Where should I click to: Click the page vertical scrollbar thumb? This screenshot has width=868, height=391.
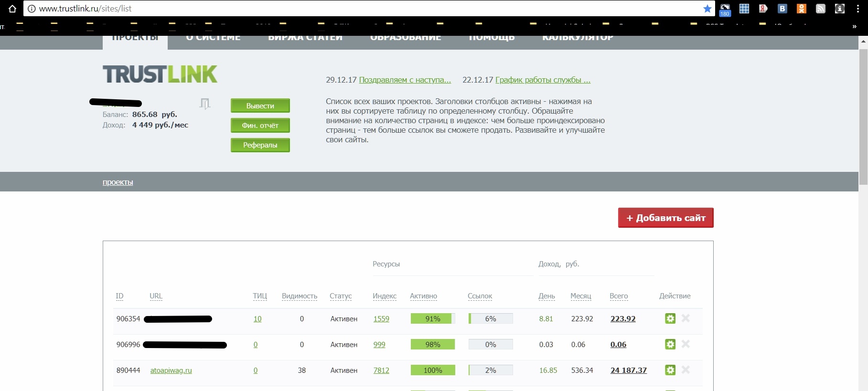[863, 117]
